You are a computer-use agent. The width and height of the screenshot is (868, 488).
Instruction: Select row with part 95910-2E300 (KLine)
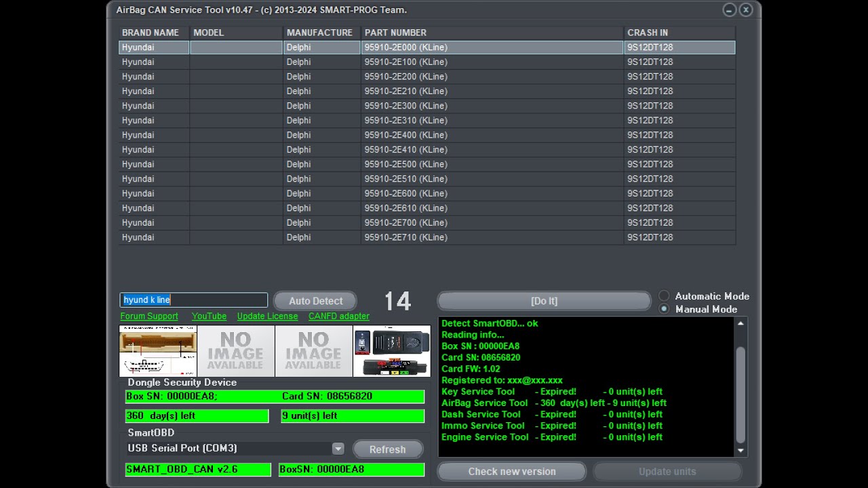tap(427, 106)
